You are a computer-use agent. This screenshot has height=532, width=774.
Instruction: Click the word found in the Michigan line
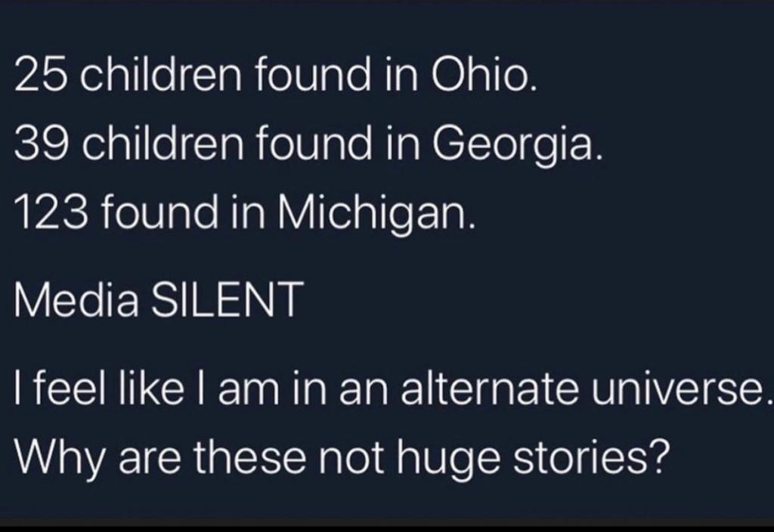160,212
